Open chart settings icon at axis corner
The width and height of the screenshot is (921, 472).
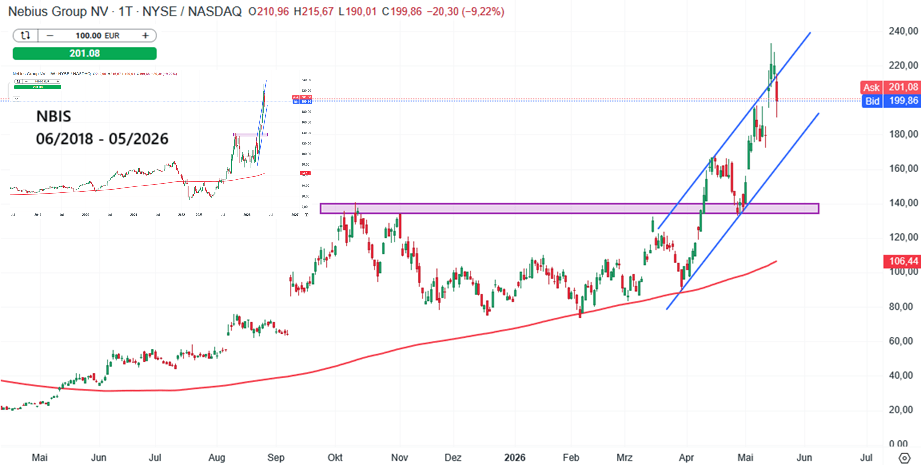point(905,457)
